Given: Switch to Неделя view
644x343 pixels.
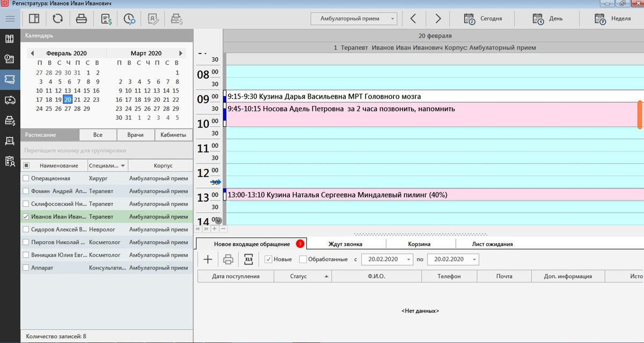Looking at the screenshot, I should 612,19.
